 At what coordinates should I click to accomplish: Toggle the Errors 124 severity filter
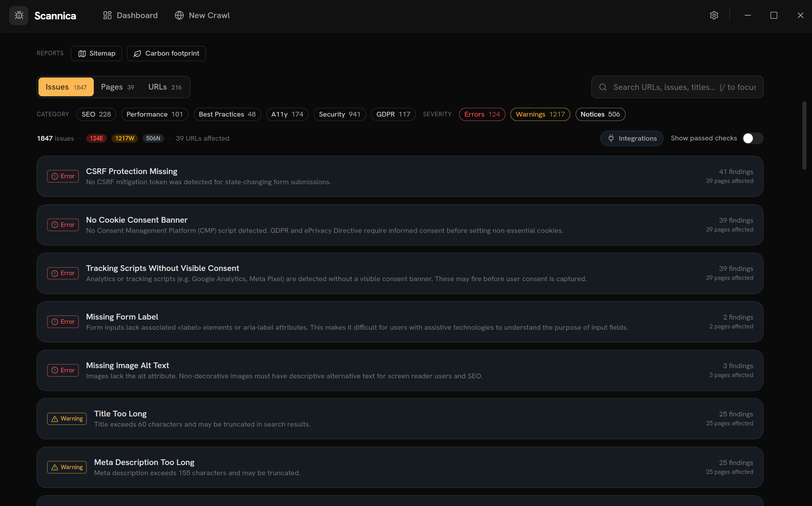point(482,114)
